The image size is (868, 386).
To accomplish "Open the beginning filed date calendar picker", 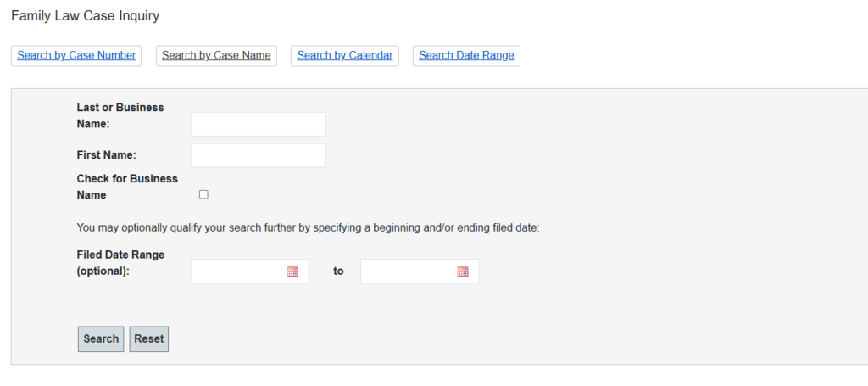I will (292, 271).
